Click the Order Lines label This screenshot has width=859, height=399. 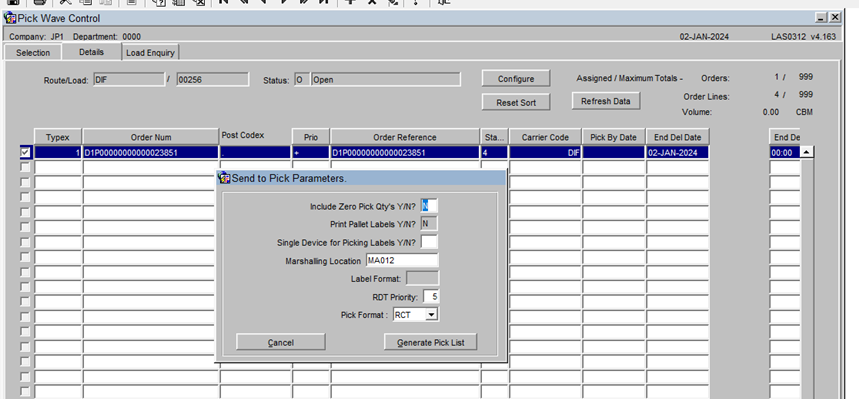coord(706,96)
